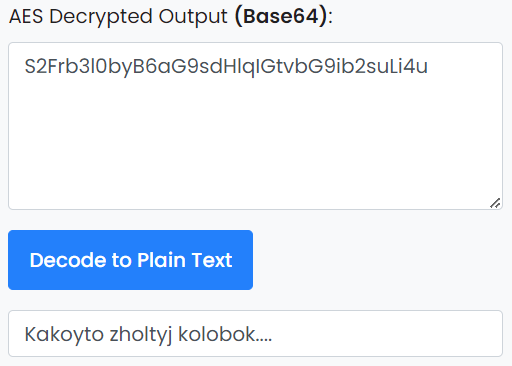512x366 pixels.
Task: Click the plain text result field
Action: pyautogui.click(x=255, y=334)
